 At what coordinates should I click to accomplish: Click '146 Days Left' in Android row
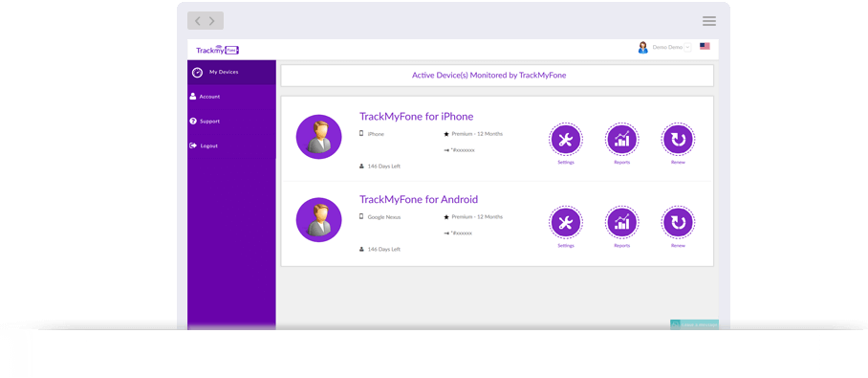pyautogui.click(x=383, y=250)
